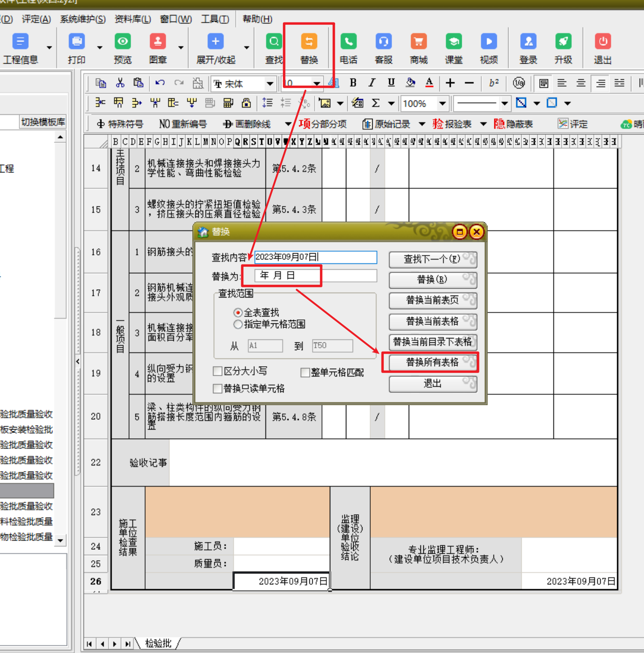The image size is (644, 653).
Task: Open the 窗口(W) menu
Action: [x=176, y=19]
